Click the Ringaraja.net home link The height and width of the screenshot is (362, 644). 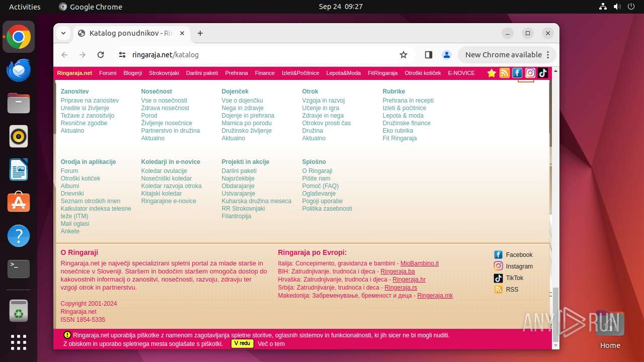74,73
